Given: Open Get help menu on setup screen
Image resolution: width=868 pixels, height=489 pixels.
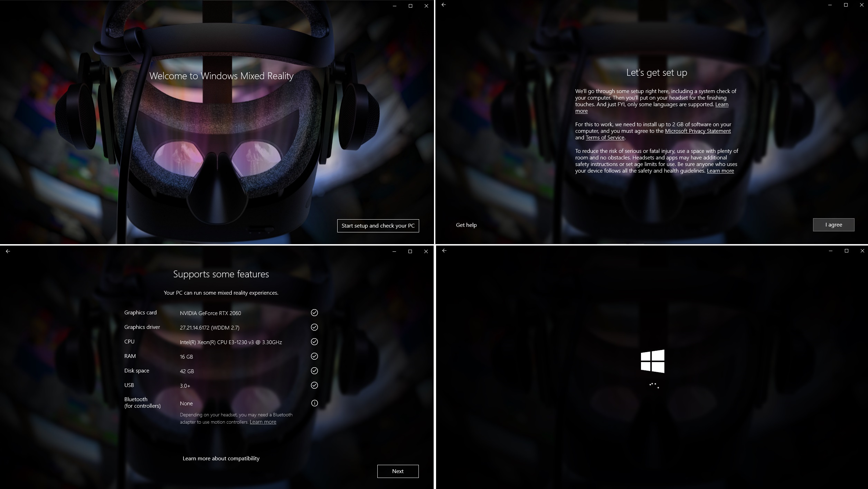Looking at the screenshot, I should (466, 225).
